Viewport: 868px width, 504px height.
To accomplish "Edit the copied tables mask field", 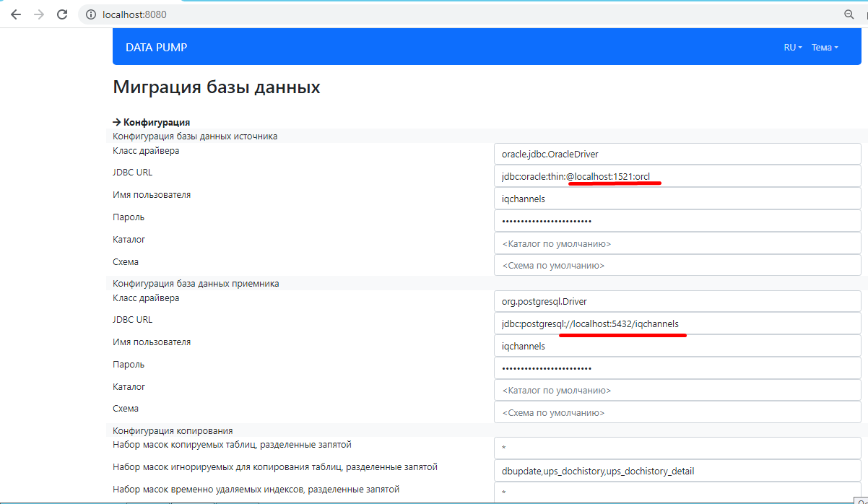I will 677,448.
